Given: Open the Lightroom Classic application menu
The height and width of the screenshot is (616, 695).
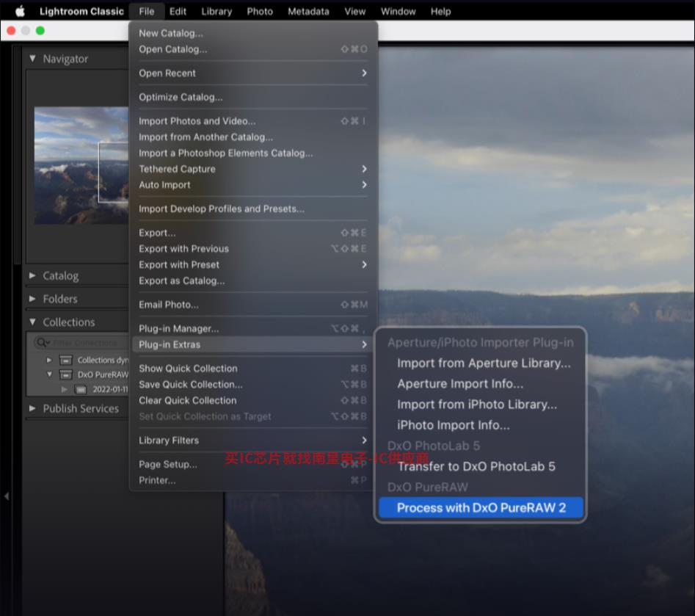Looking at the screenshot, I should pos(81,12).
